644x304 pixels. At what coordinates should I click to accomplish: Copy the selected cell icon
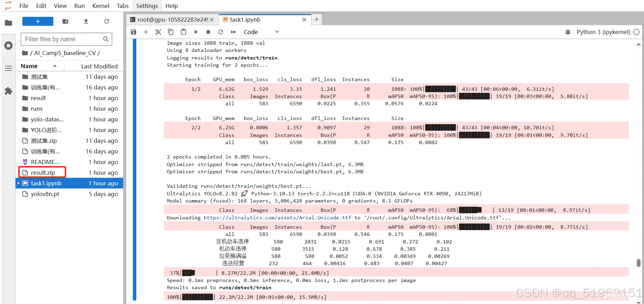(x=171, y=32)
